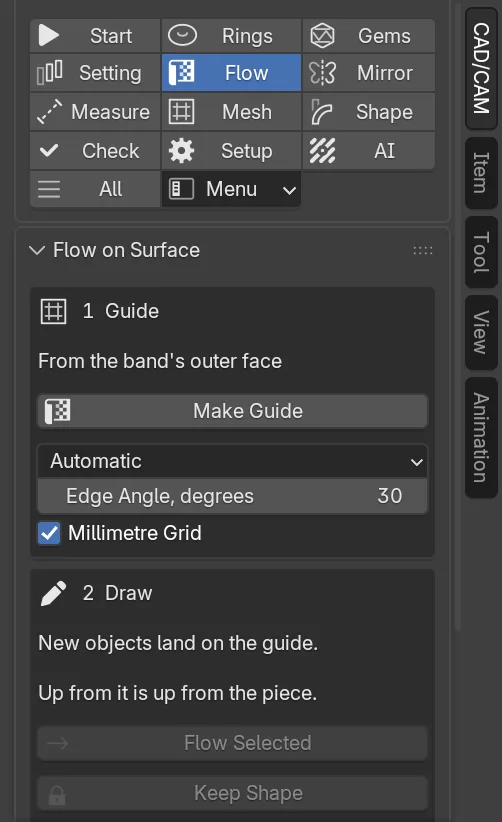
Task: Click the Flow on Surface panel drag handle
Action: pyautogui.click(x=422, y=251)
